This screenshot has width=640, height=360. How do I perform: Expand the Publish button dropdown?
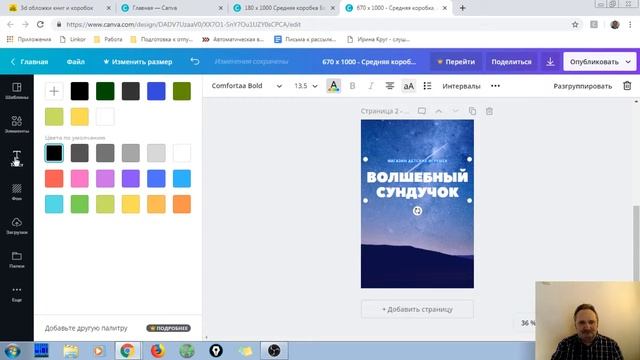628,62
